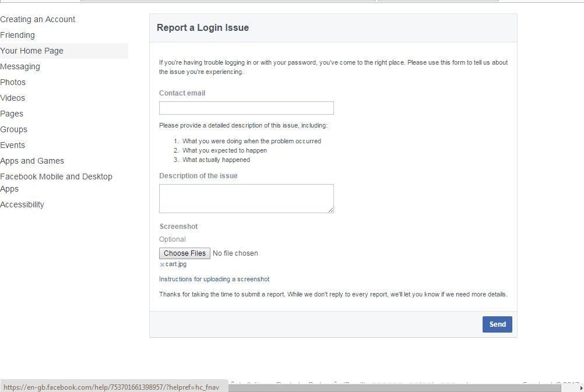Select Pages from the help sidebar

click(12, 114)
